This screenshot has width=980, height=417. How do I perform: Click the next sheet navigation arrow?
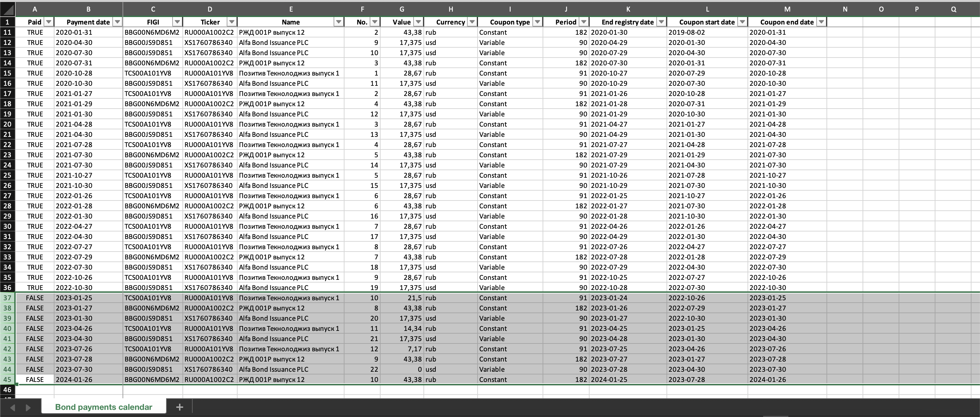point(28,407)
